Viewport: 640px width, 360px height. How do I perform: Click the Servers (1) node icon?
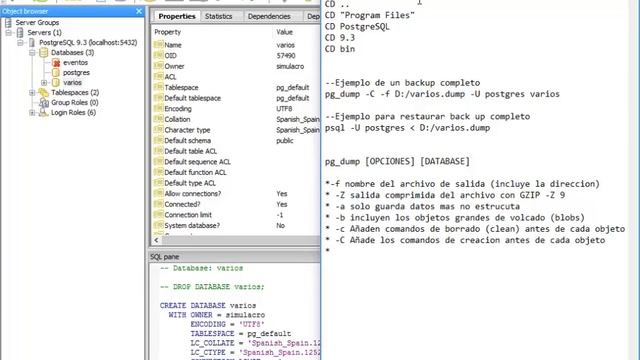pos(20,33)
